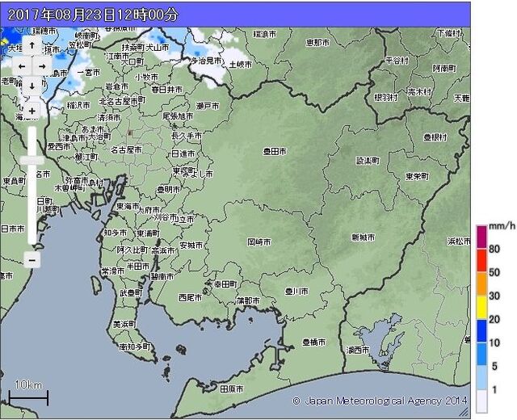Pan the map left with the left arrow
The image size is (517, 420).
pyautogui.click(x=22, y=66)
